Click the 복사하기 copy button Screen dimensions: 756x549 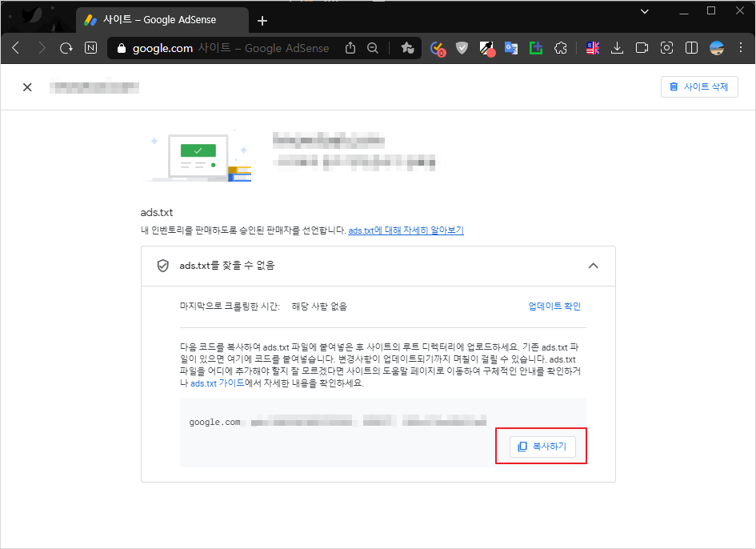click(x=542, y=447)
